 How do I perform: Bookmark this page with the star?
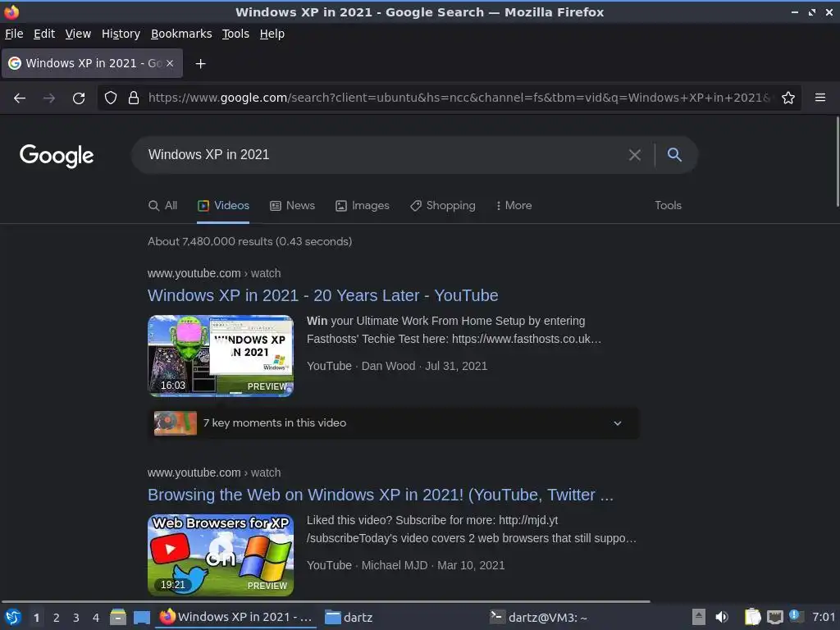[788, 98]
